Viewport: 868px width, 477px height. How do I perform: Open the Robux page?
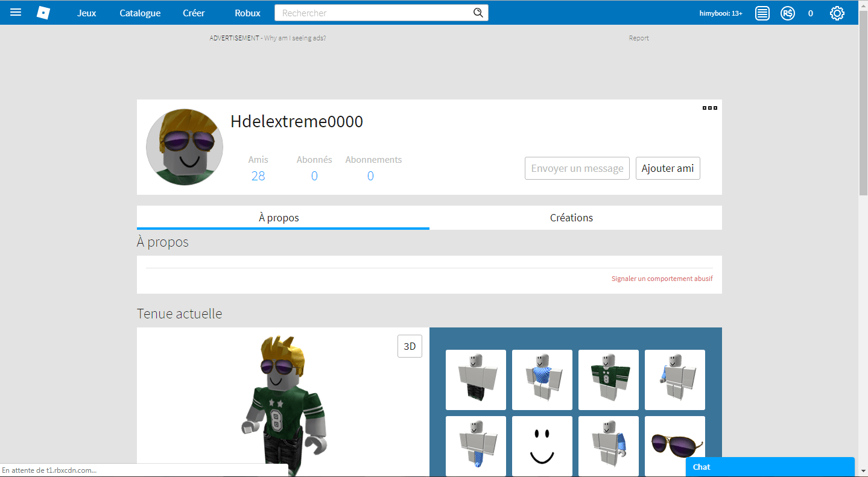pyautogui.click(x=247, y=12)
